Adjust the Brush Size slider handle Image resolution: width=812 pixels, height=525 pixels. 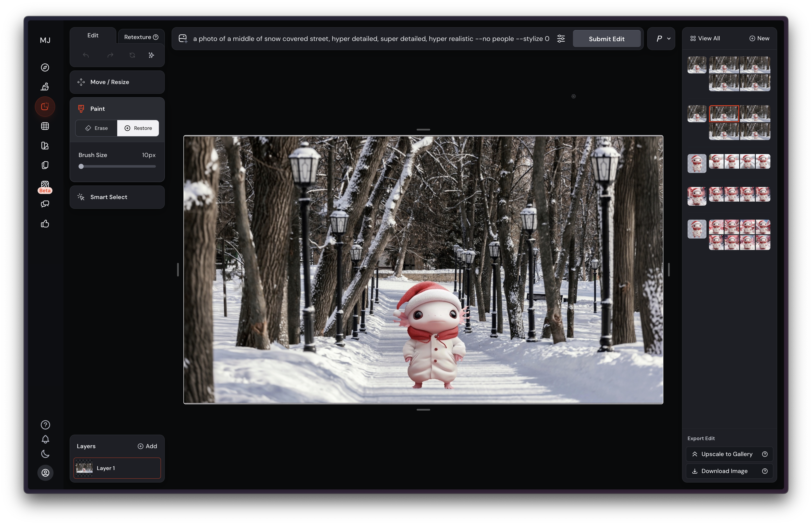(81, 166)
